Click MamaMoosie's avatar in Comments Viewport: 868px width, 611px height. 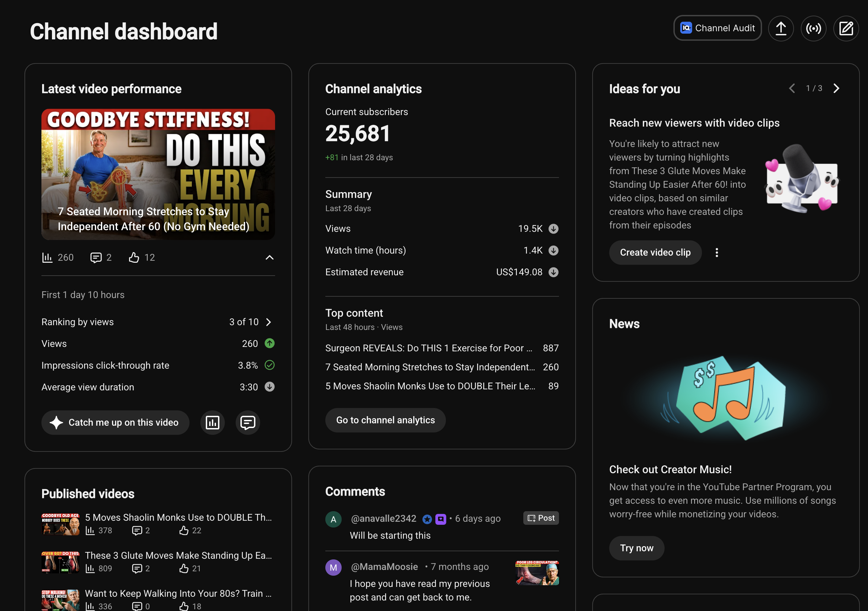click(x=333, y=568)
